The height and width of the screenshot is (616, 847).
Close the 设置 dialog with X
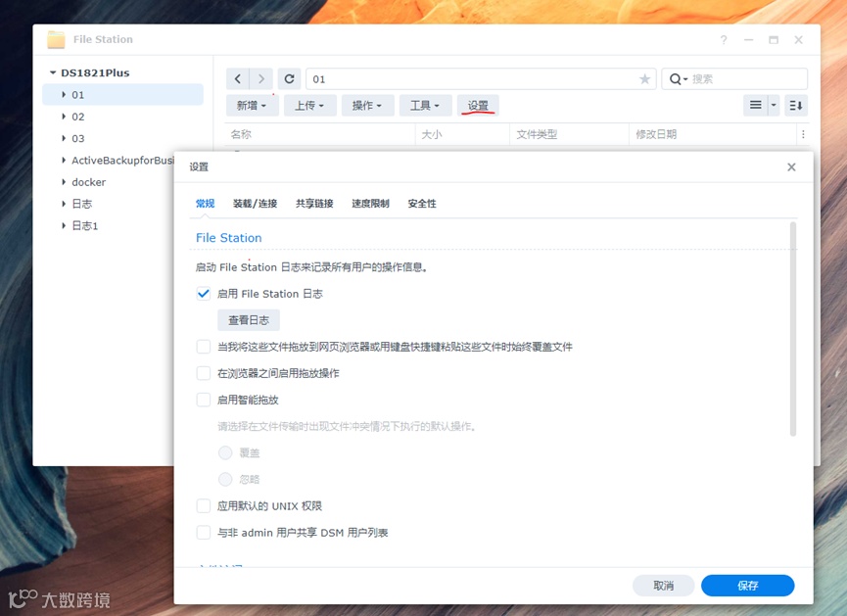coord(791,166)
